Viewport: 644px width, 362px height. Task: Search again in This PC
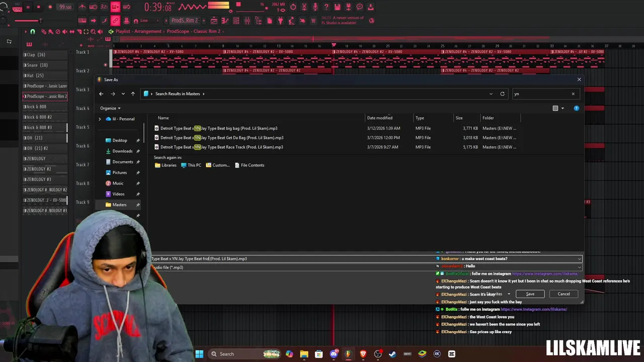[x=191, y=165]
